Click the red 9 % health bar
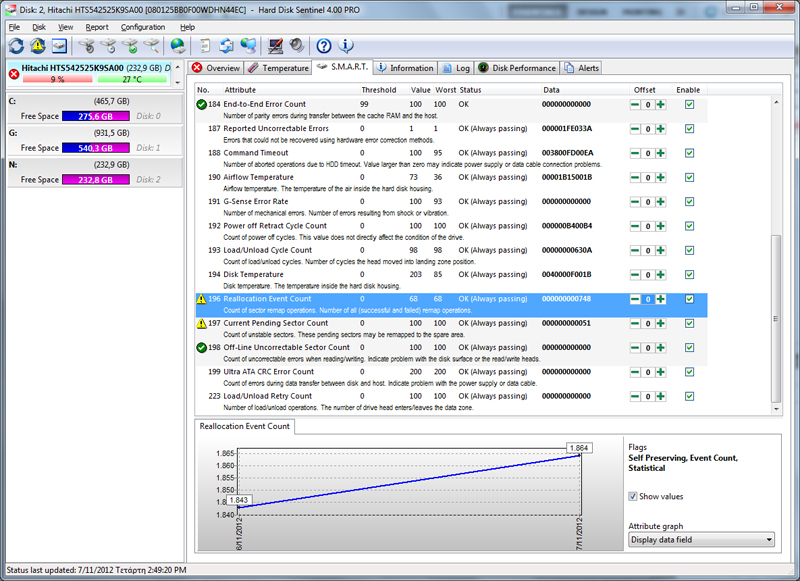The image size is (800, 581). pyautogui.click(x=57, y=79)
